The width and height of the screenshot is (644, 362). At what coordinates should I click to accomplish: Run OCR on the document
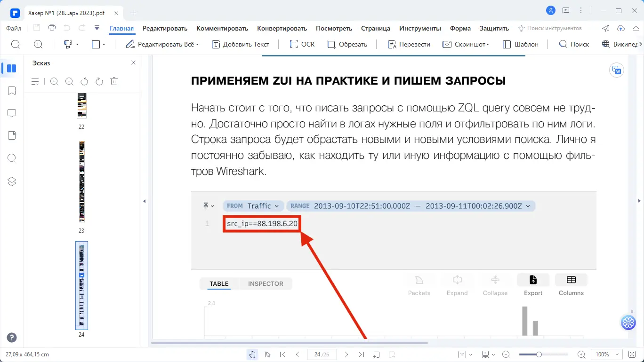[x=302, y=44]
